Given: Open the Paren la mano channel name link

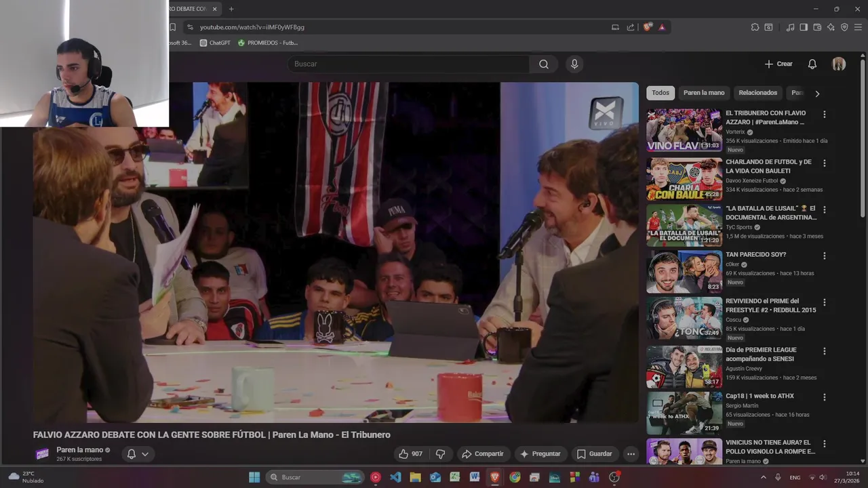Looking at the screenshot, I should tap(79, 450).
